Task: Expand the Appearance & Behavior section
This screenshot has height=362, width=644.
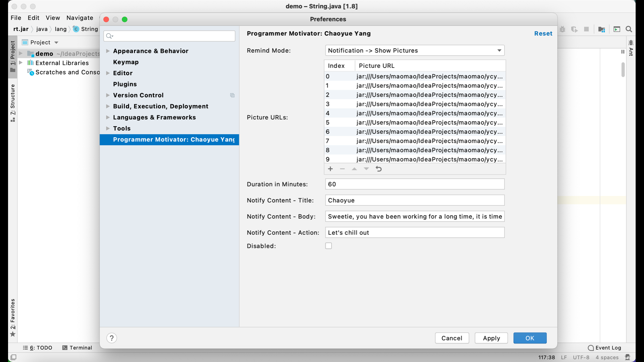Action: (x=108, y=51)
